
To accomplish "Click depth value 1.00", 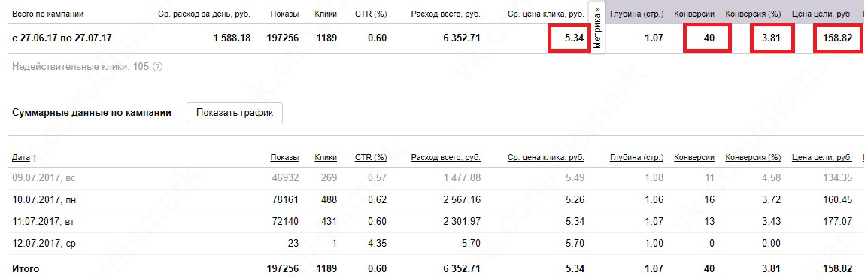I will click(x=655, y=243).
